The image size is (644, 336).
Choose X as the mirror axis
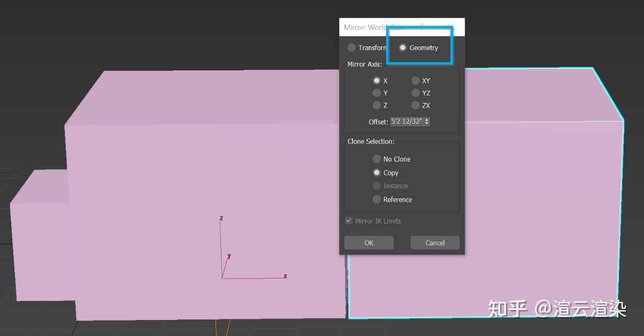point(377,81)
